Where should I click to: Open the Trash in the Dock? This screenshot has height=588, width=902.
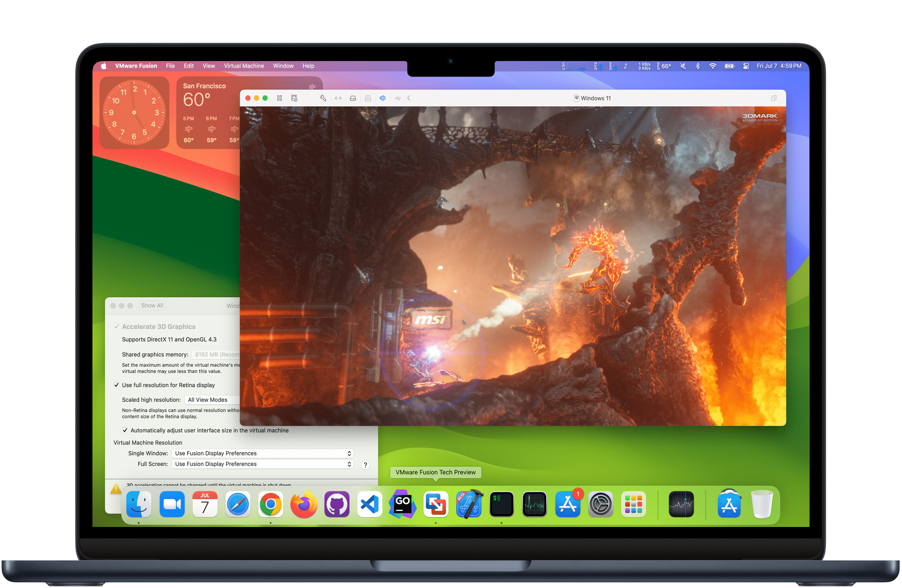point(762,504)
